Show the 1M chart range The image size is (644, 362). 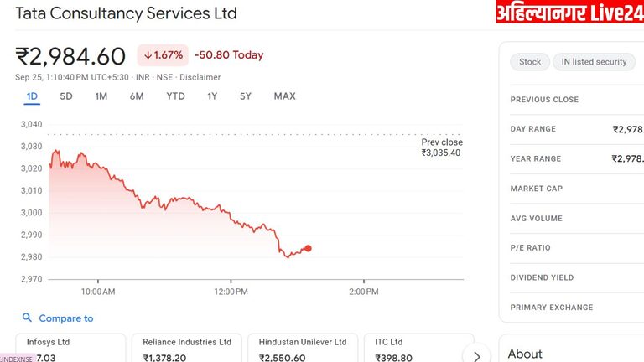[x=101, y=96]
